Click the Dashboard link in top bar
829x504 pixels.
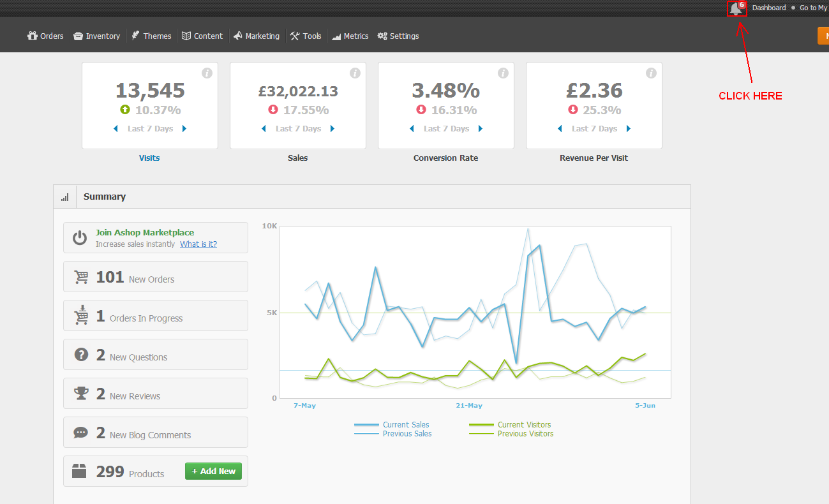769,8
